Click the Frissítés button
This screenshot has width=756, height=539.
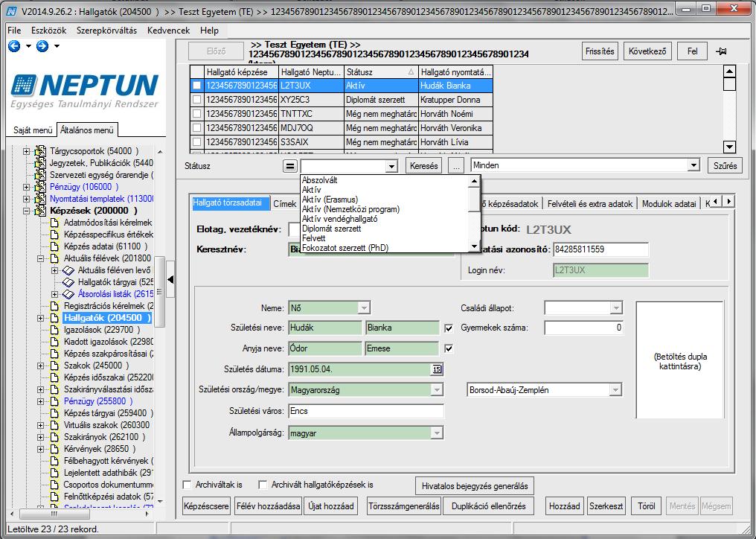tap(600, 51)
